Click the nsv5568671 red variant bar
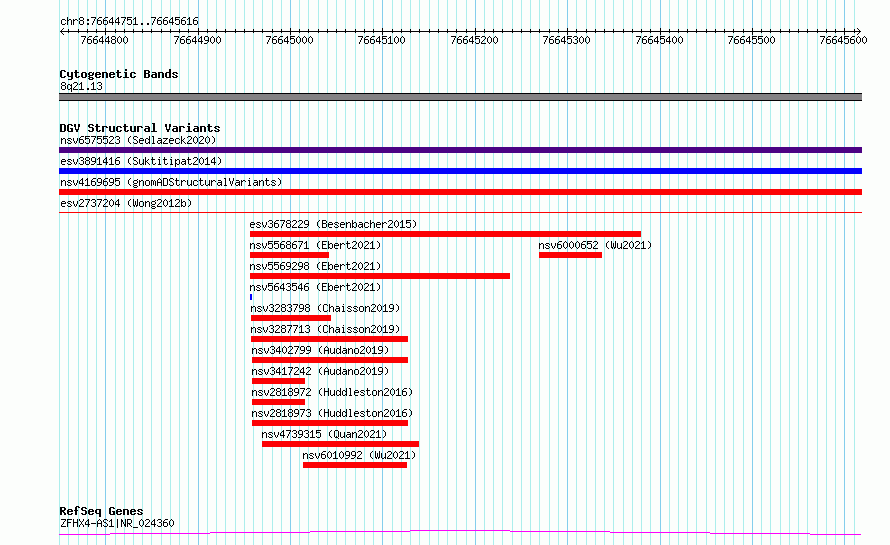The image size is (890, 545). (289, 255)
